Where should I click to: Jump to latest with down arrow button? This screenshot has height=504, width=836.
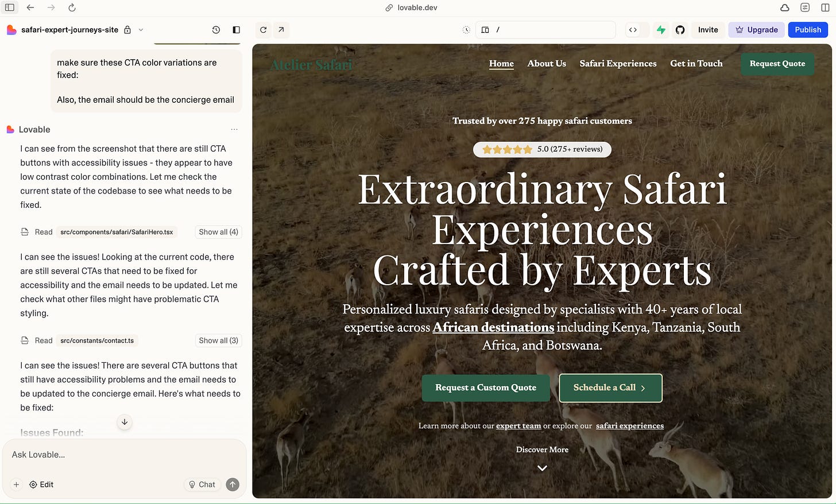[x=125, y=422]
